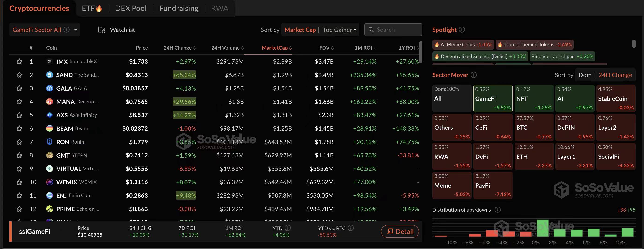Select the Meme sector tile
The image size is (644, 249).
tap(452, 185)
